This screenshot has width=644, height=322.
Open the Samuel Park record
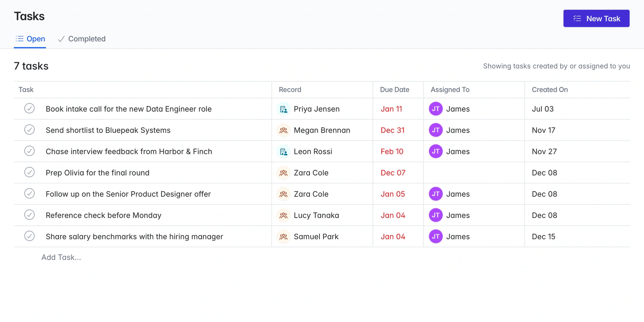316,237
